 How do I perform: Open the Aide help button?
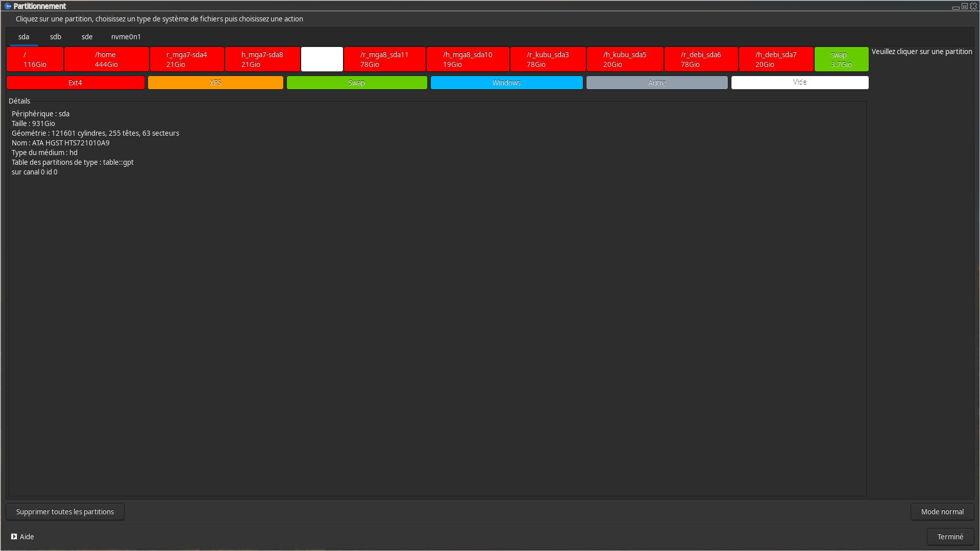click(22, 537)
